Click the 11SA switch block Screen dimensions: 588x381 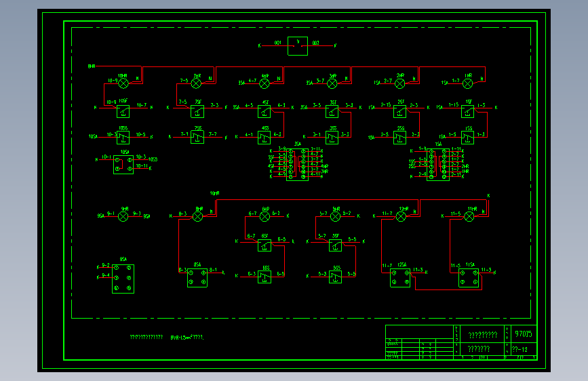[x=469, y=277]
